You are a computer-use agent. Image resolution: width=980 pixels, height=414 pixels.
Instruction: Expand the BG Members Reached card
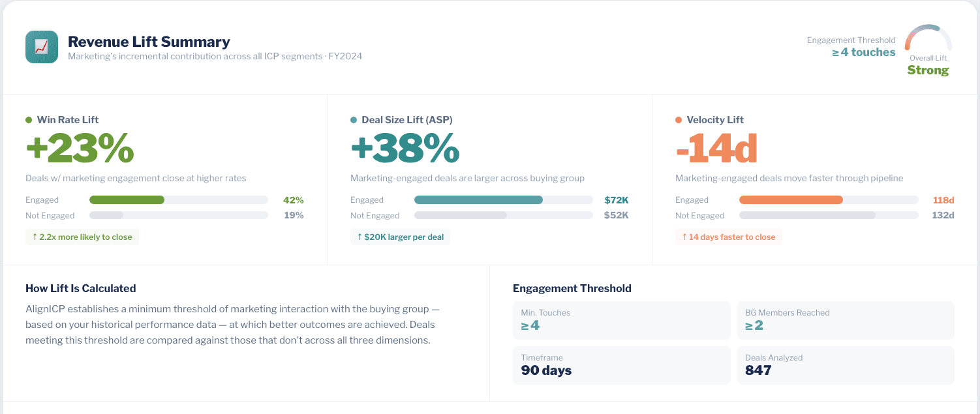pyautogui.click(x=846, y=320)
